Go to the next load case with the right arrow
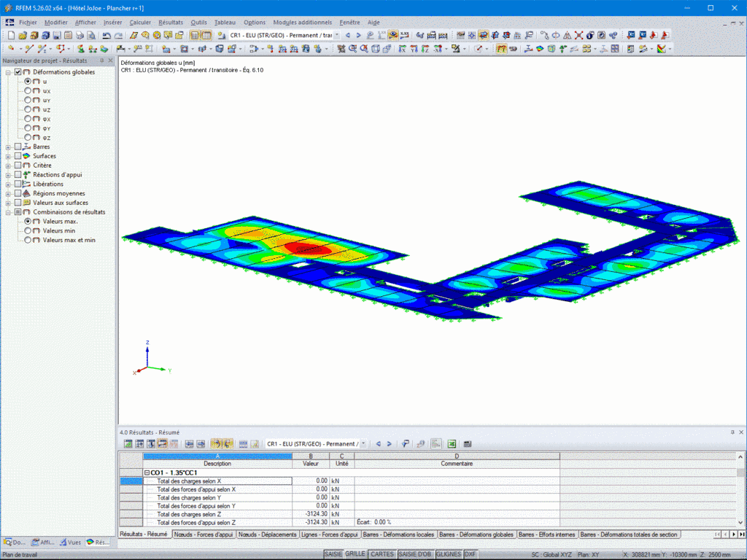 (358, 35)
